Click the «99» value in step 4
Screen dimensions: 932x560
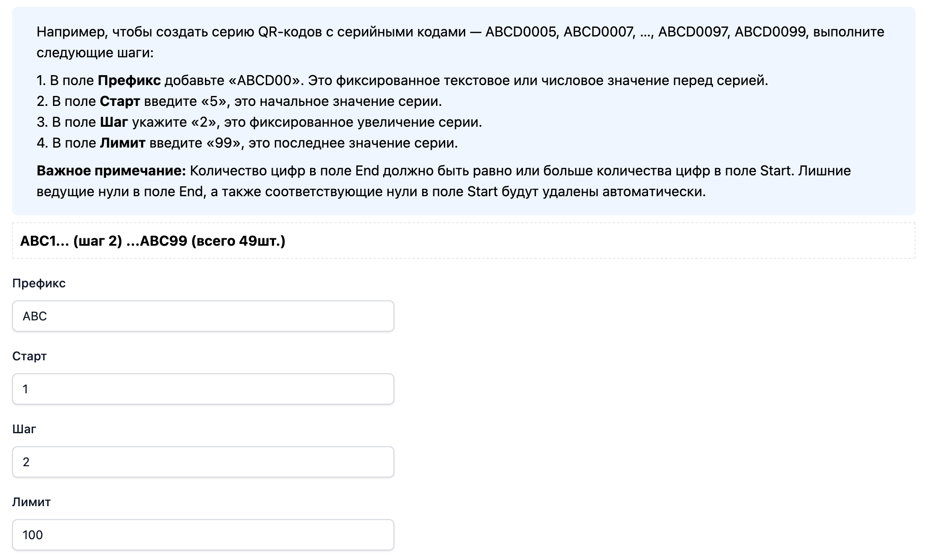click(223, 143)
